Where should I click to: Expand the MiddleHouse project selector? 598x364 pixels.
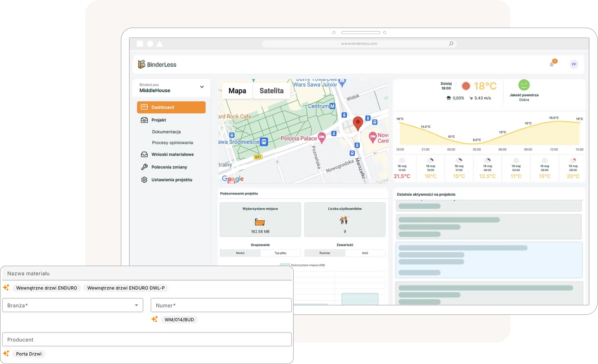202,87
